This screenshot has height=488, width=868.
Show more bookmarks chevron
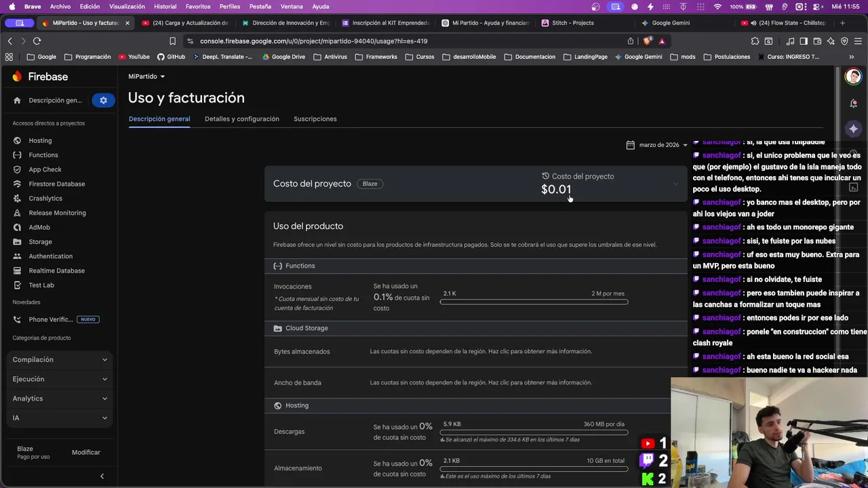[851, 57]
